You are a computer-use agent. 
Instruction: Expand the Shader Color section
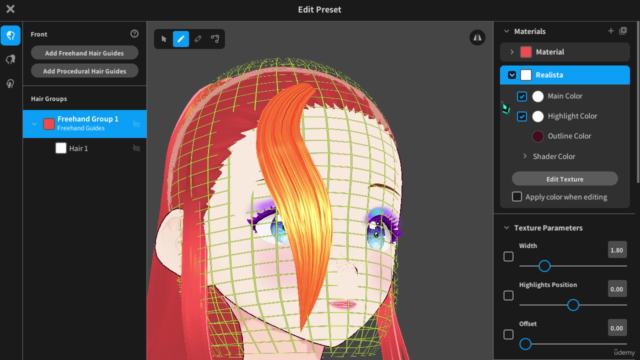[525, 156]
